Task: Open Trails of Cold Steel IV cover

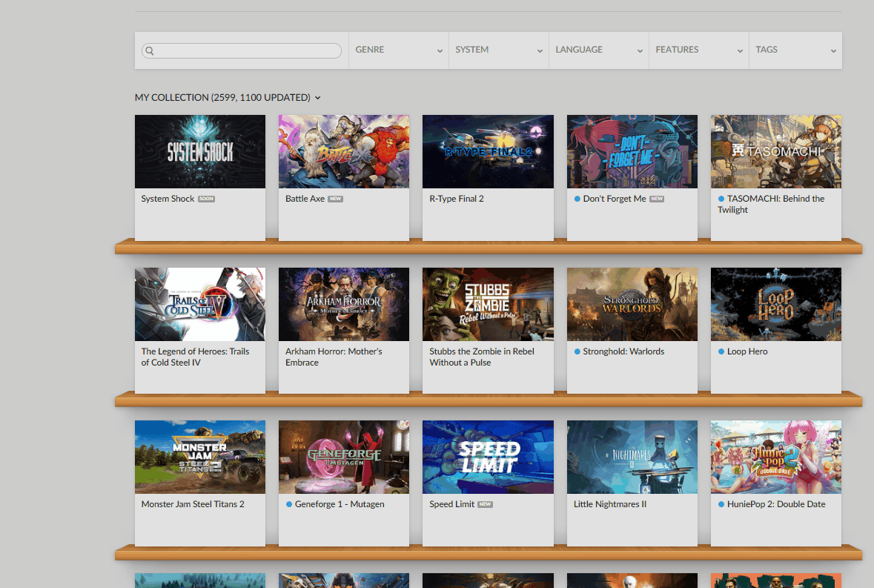Action: (200, 304)
